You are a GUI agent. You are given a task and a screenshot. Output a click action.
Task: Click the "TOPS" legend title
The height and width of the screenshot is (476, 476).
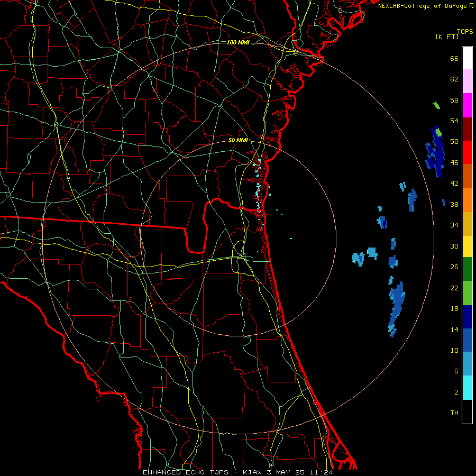click(x=465, y=32)
